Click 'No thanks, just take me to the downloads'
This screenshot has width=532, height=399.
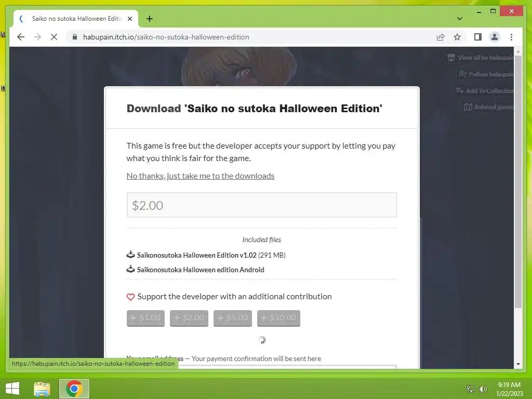pos(201,176)
